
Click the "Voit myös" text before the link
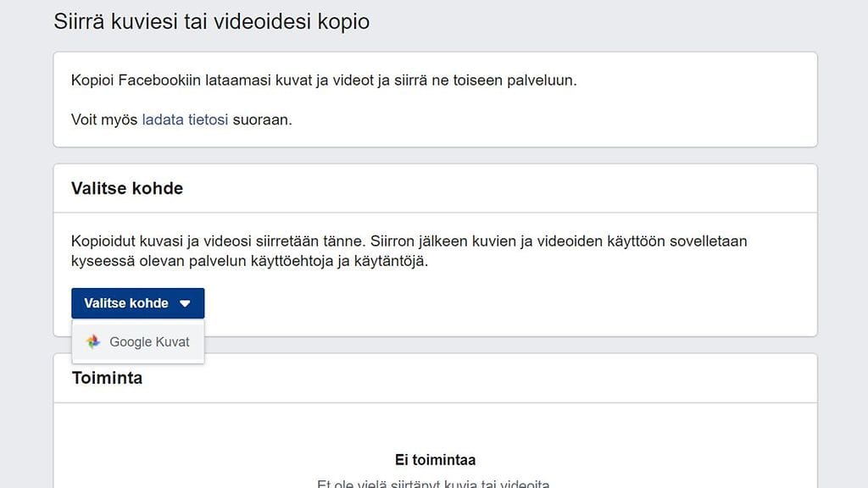pos(104,119)
